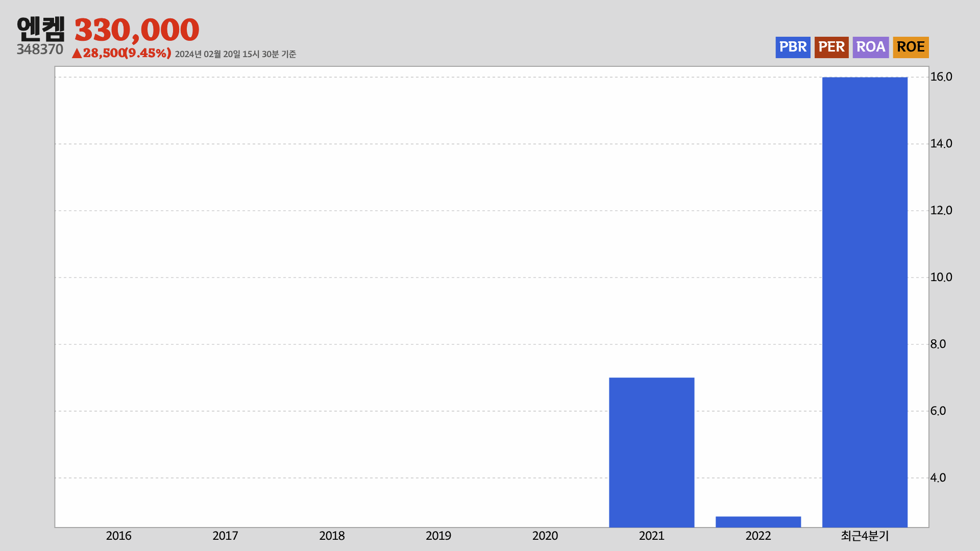
Task: Click the 14.0 y-axis value
Action: 941,144
